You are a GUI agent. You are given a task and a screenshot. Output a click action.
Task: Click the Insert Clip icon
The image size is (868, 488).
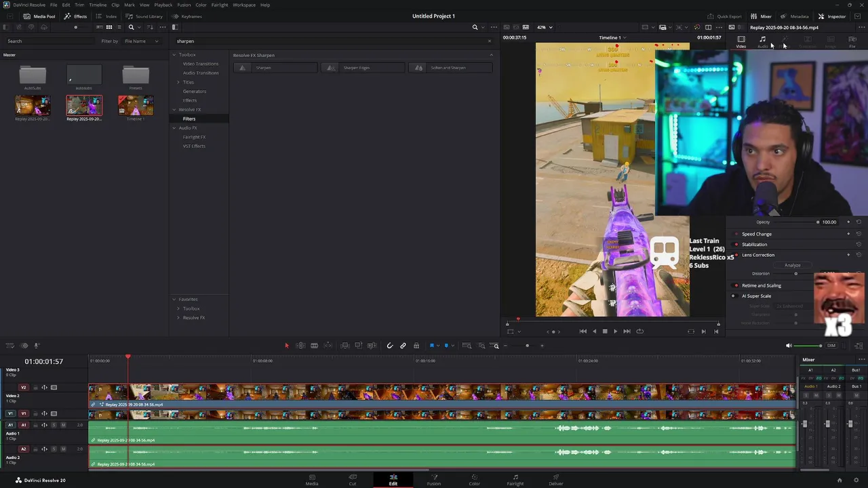[345, 346]
